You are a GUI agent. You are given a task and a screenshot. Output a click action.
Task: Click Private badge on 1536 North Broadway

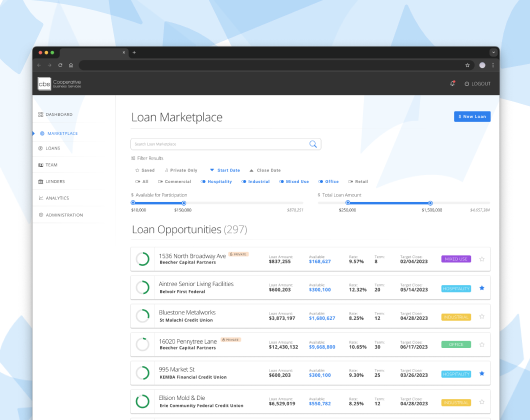239,254
